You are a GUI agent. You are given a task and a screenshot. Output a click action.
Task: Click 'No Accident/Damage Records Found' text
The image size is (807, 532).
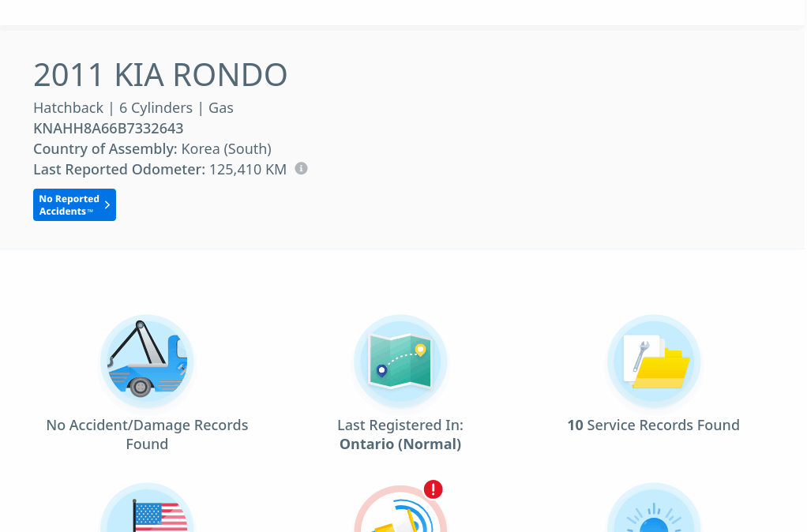147,434
